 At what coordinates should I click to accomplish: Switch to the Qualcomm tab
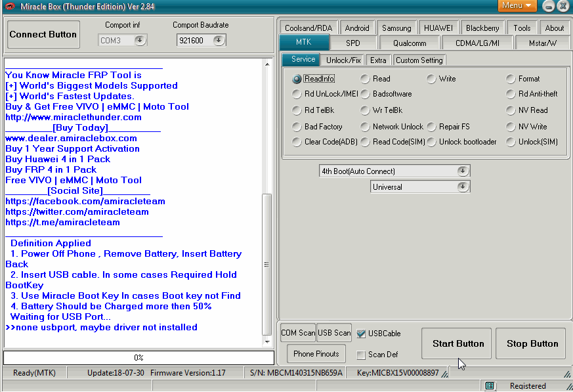tap(410, 43)
